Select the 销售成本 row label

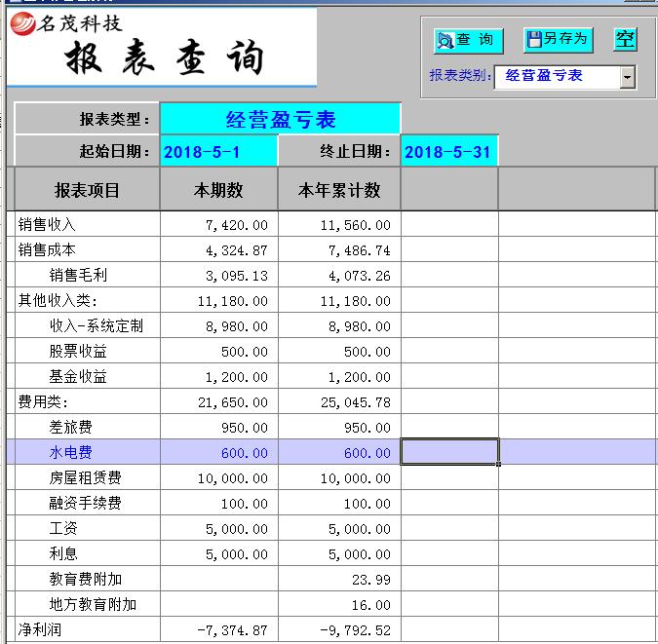(x=47, y=249)
